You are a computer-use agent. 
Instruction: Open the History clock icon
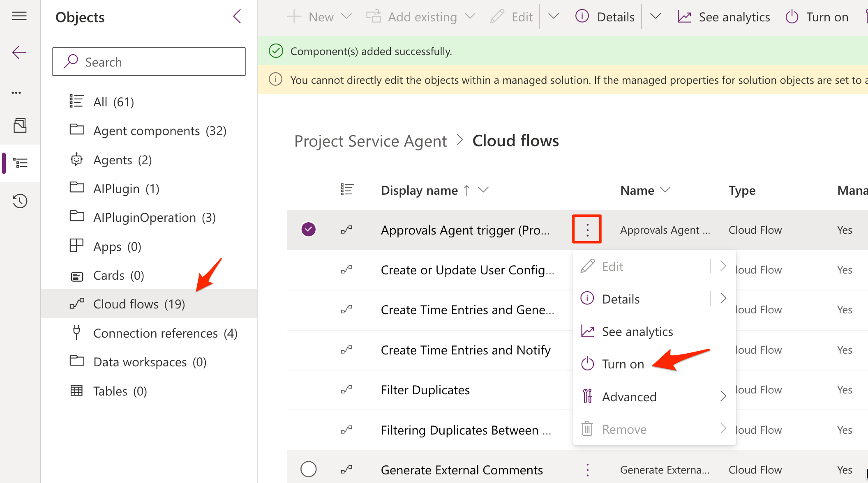click(x=20, y=201)
